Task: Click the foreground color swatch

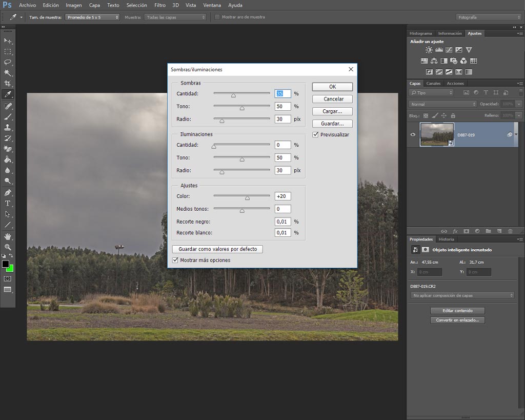Action: coord(5,264)
